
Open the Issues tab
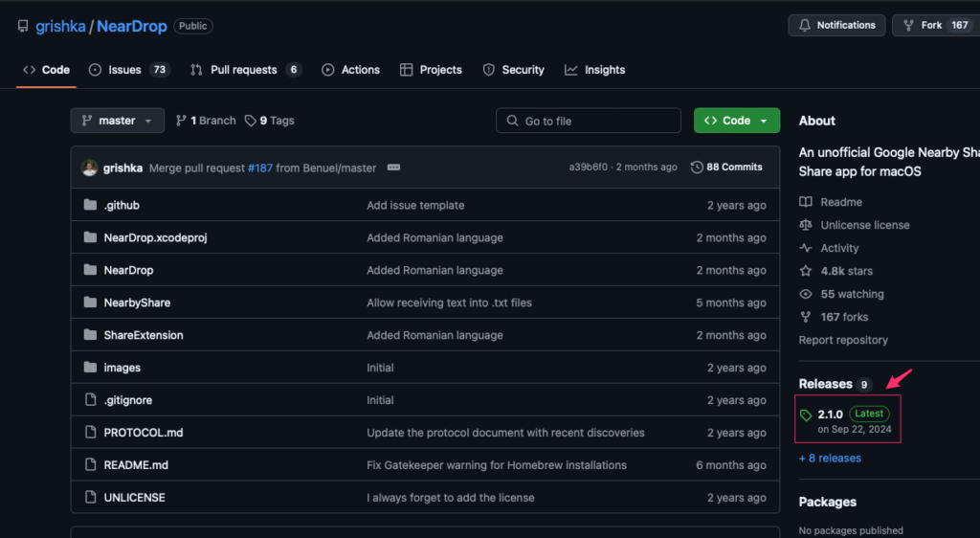point(124,70)
